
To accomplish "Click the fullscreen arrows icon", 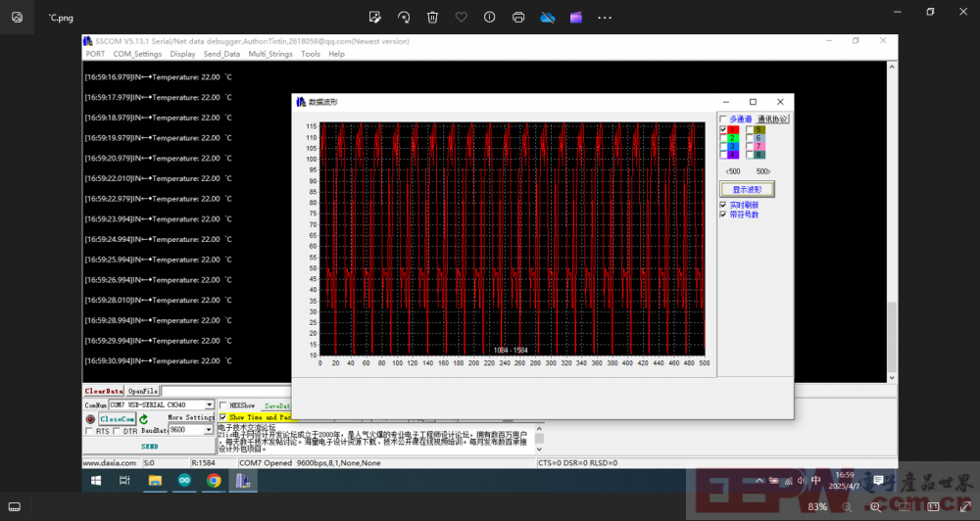I will tap(965, 506).
